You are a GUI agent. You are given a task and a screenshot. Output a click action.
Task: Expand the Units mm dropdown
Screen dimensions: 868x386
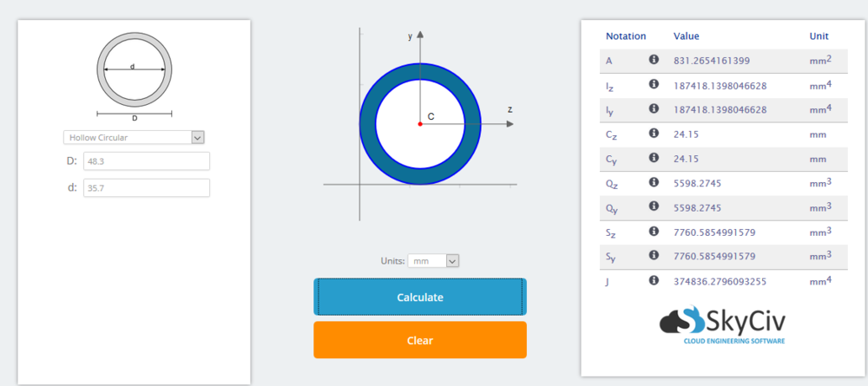click(433, 260)
